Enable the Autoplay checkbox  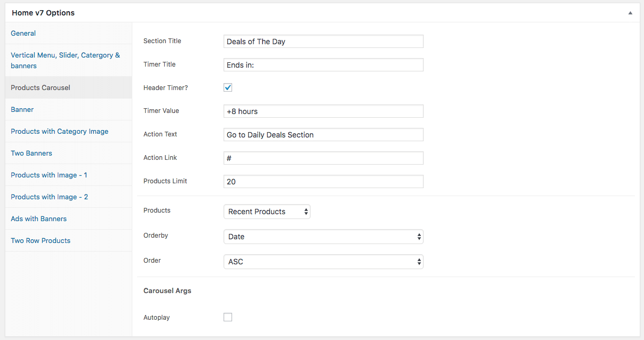click(228, 317)
